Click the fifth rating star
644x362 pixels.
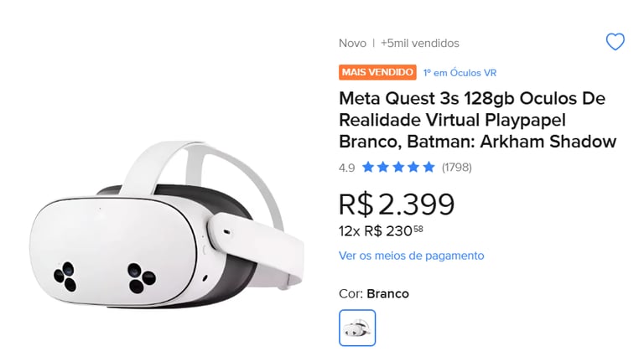pyautogui.click(x=428, y=167)
